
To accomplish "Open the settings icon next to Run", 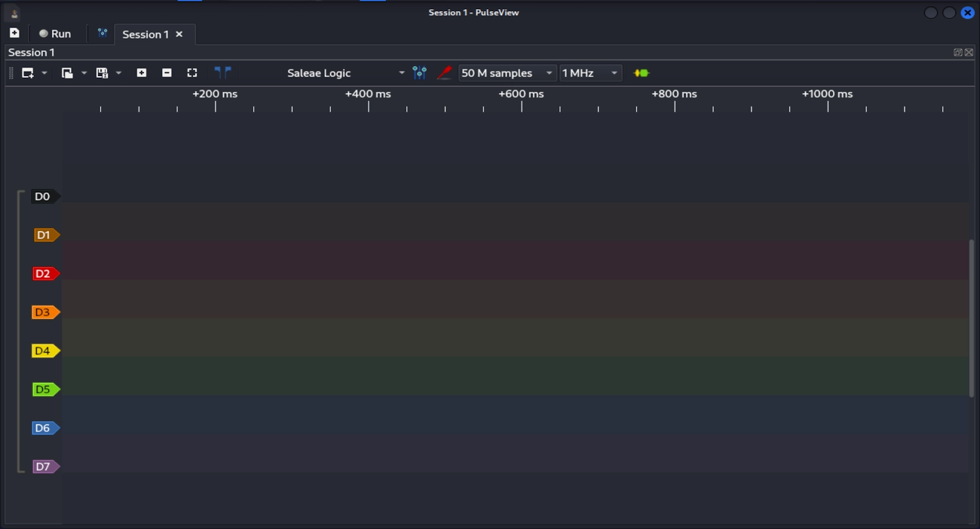I will (102, 33).
